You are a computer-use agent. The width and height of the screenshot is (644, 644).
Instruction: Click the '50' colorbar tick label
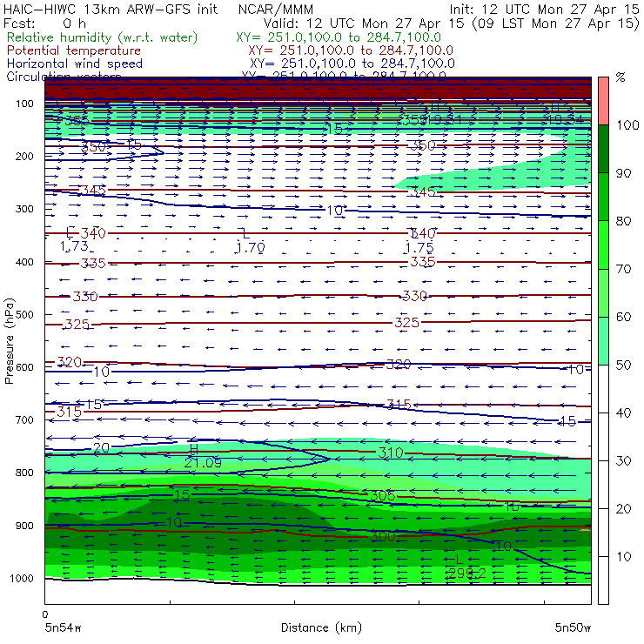pos(623,365)
